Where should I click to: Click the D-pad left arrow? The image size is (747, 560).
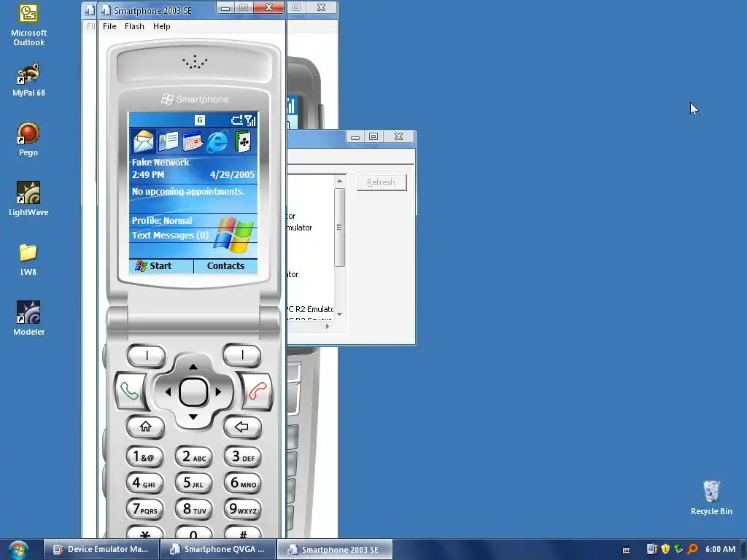pos(168,392)
